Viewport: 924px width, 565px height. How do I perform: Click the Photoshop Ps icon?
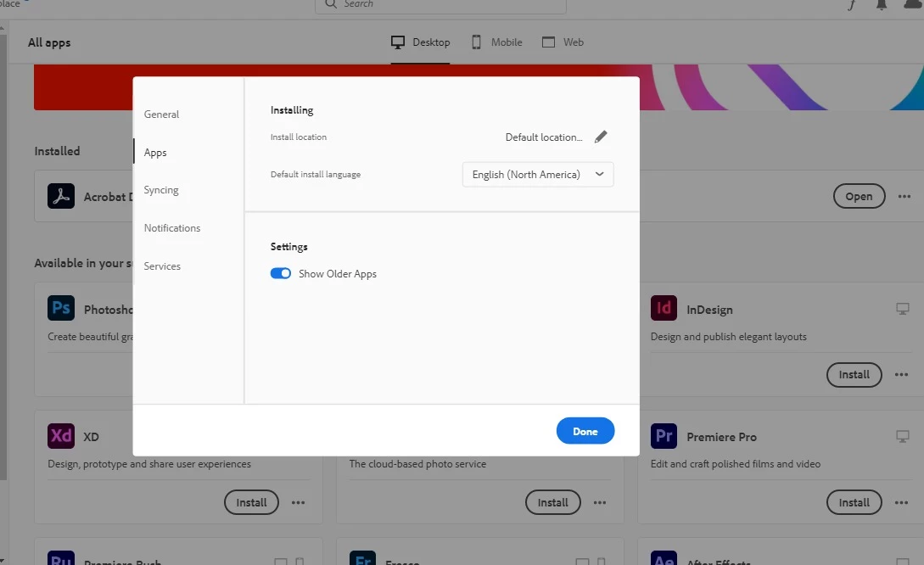coord(61,308)
